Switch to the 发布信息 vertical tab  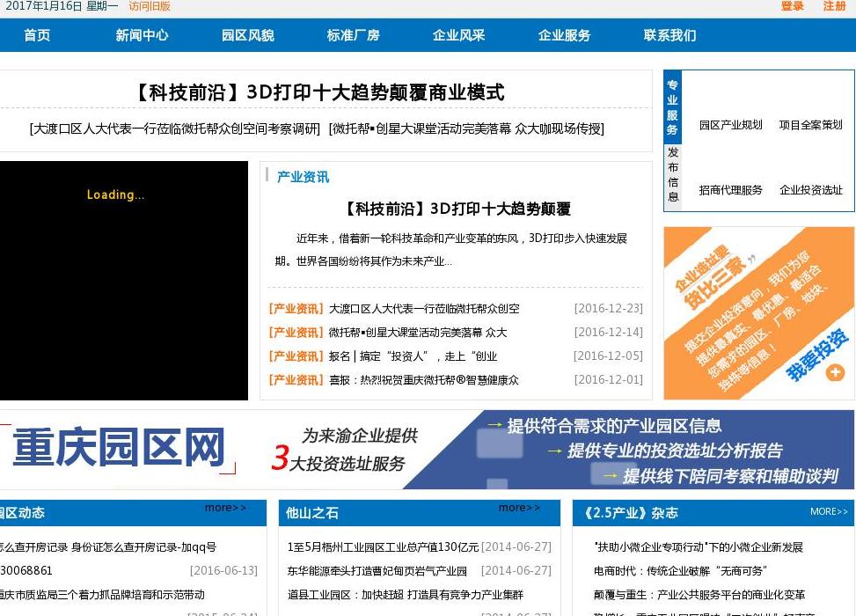coord(672,175)
